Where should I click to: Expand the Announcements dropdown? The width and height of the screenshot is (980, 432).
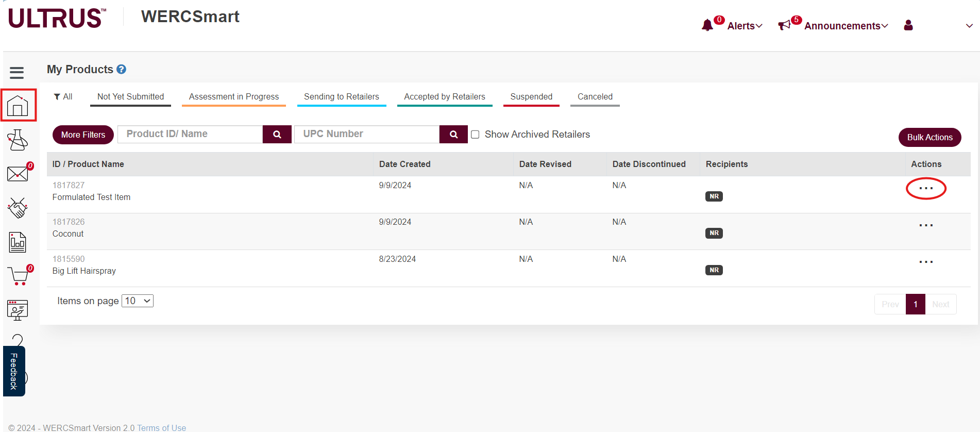tap(846, 26)
